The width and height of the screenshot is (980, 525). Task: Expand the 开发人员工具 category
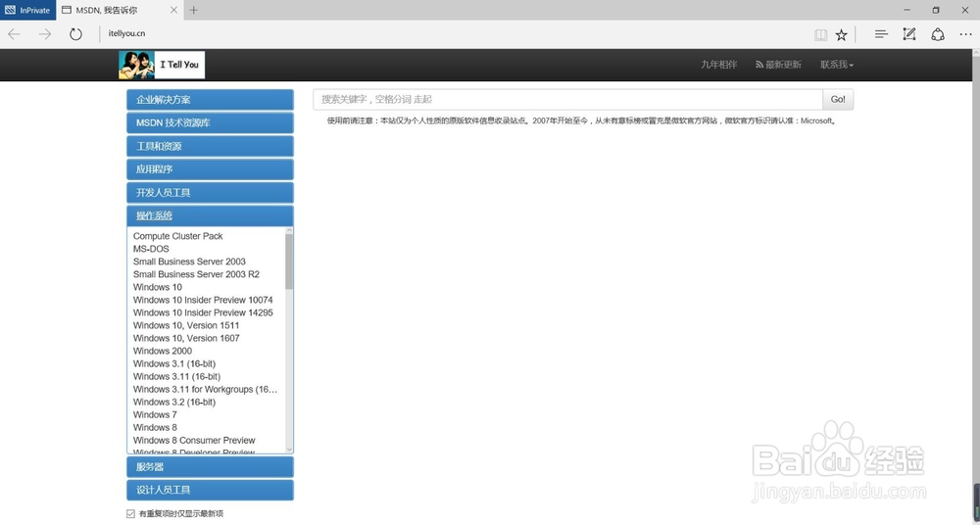coord(210,193)
